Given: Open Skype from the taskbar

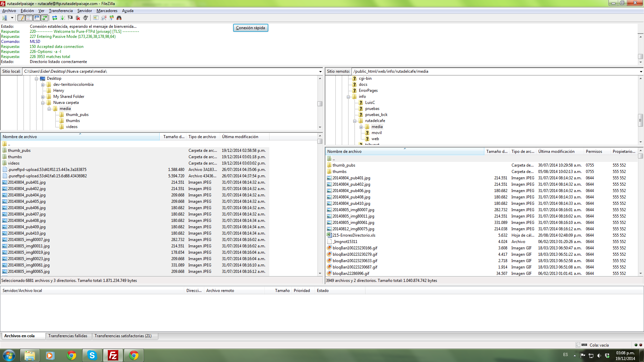Looking at the screenshot, I should pyautogui.click(x=92, y=355).
